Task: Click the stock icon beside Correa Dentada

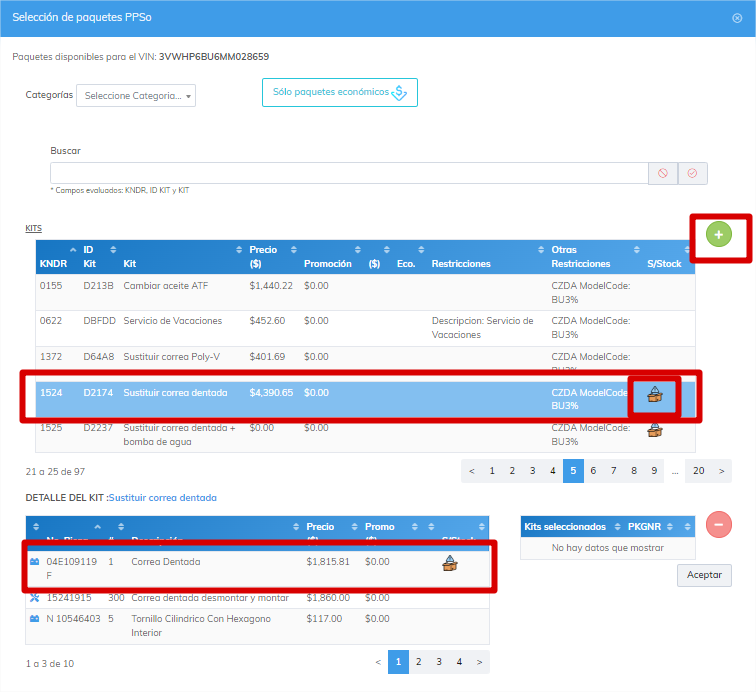Action: [449, 563]
